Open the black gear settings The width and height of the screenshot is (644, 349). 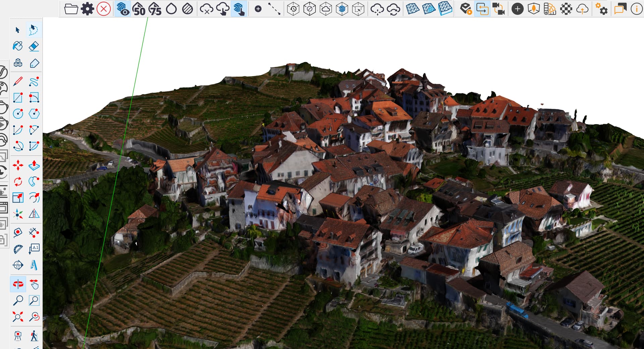87,9
